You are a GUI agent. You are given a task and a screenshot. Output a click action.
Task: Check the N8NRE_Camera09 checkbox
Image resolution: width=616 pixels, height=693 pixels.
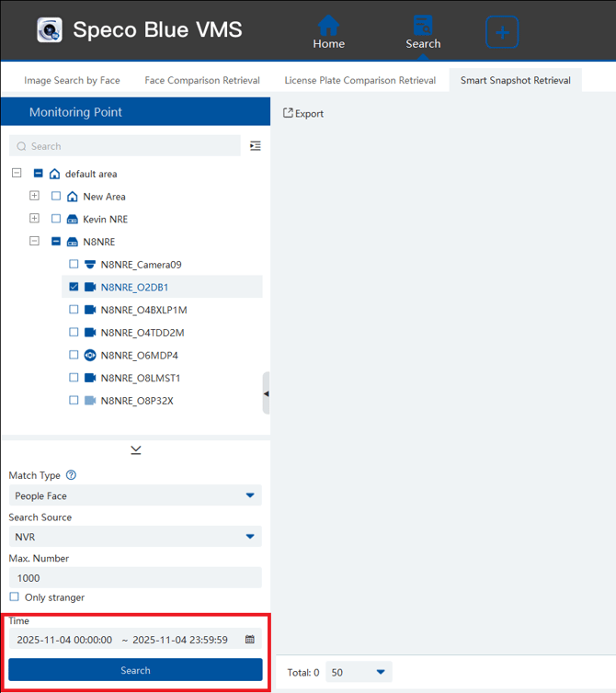tap(74, 265)
